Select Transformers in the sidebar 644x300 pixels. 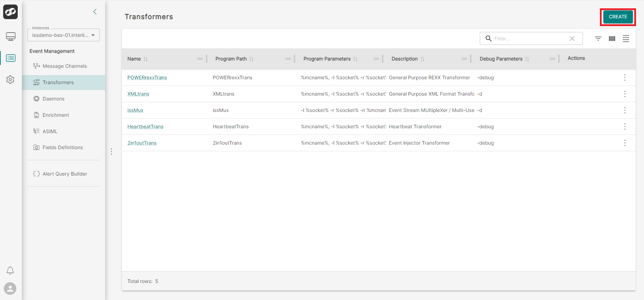[64, 82]
